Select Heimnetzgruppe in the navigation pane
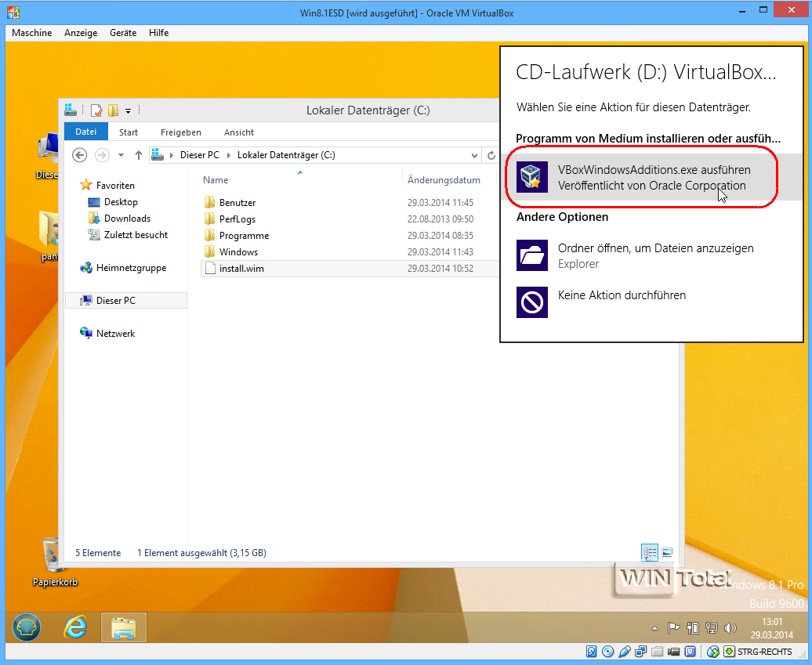 (123, 268)
